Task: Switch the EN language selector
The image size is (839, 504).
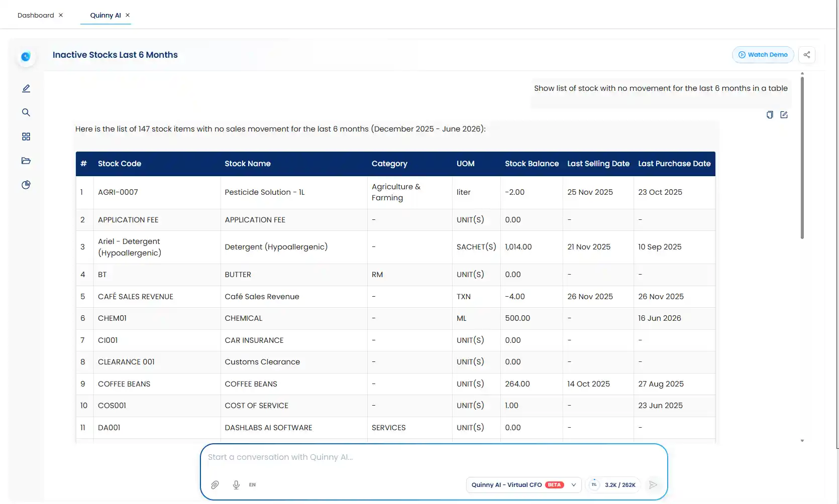Action: (252, 485)
